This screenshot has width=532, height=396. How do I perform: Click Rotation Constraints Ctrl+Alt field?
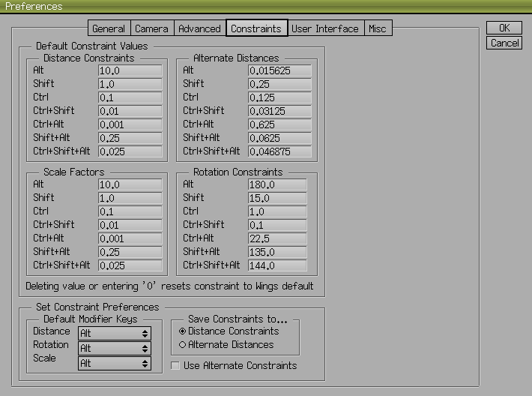pos(277,238)
